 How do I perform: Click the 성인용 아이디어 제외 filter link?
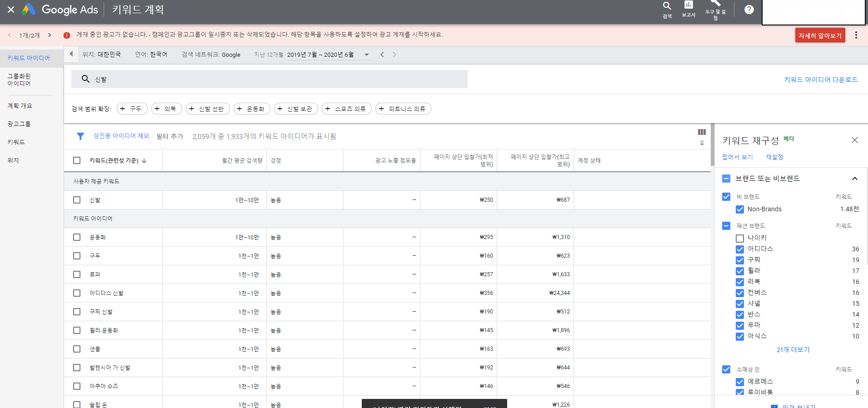click(x=121, y=136)
